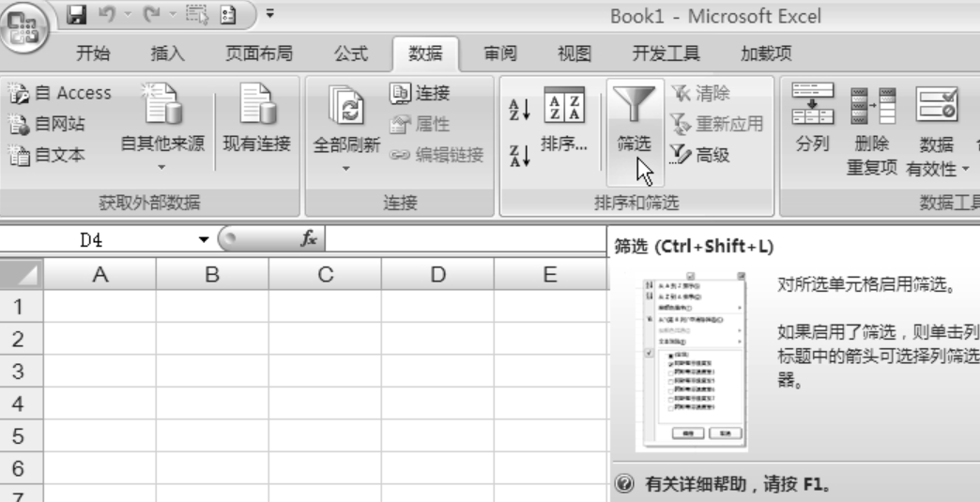Import data 自网站
Image resolution: width=980 pixels, height=502 pixels.
(47, 124)
